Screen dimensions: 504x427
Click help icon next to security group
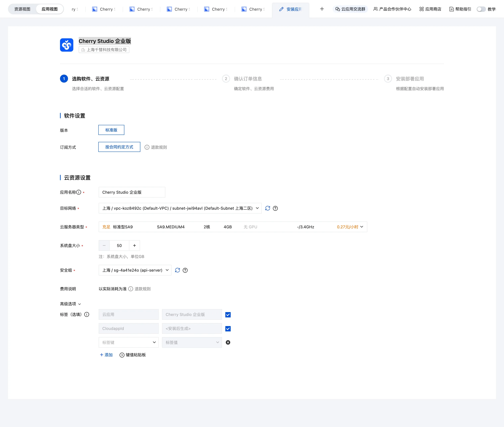click(185, 270)
